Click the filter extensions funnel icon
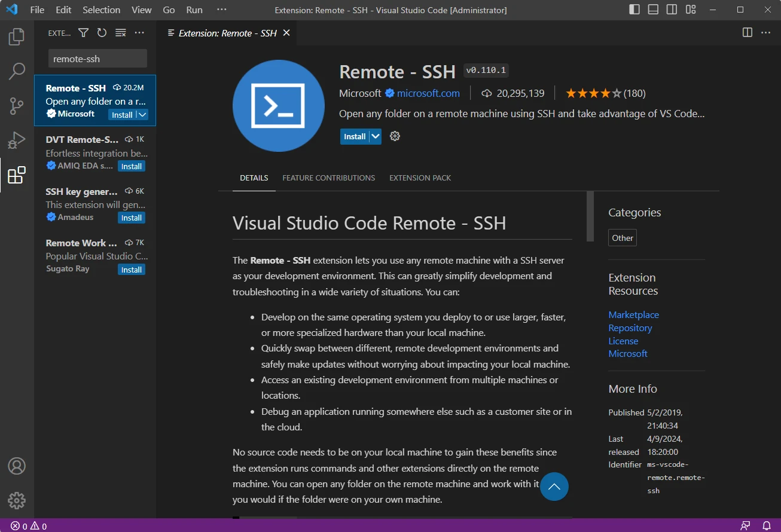This screenshot has width=781, height=532. coord(84,33)
